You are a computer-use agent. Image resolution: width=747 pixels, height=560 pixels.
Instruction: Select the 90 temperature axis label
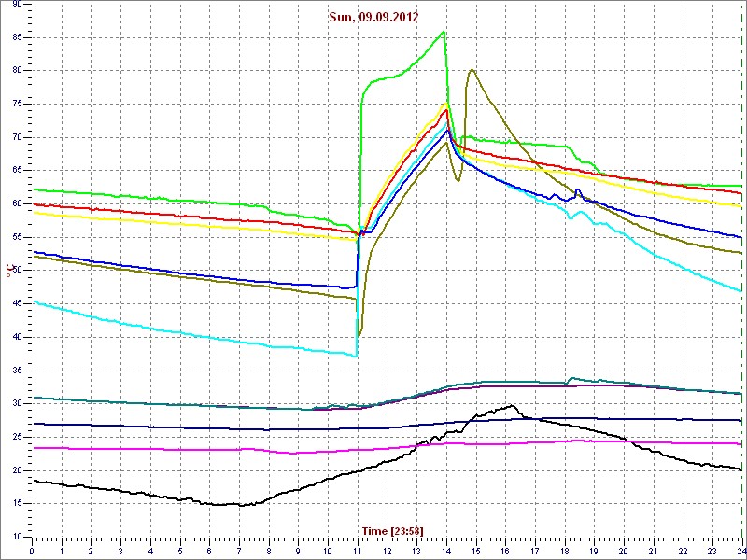[16, 5]
